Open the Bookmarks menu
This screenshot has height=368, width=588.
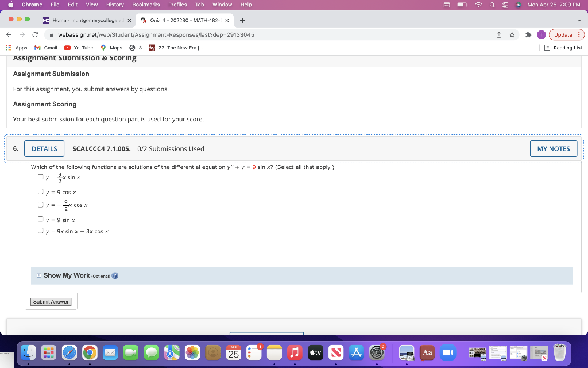[146, 5]
